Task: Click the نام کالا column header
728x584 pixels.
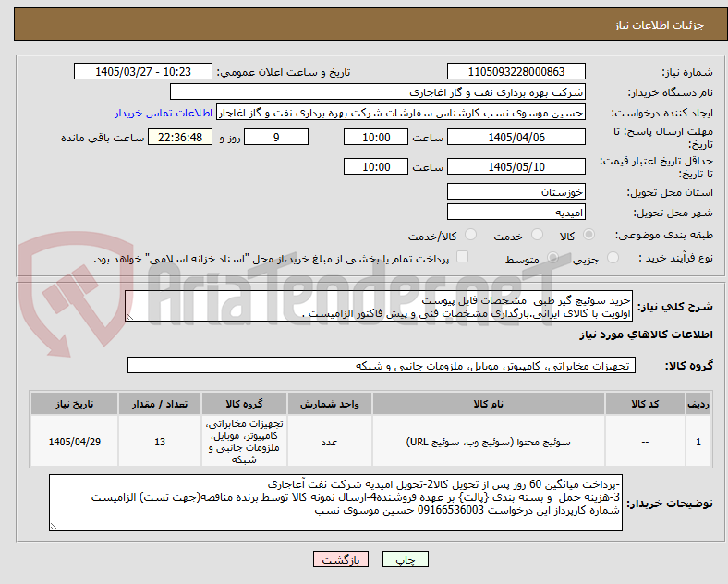Action: [489, 404]
